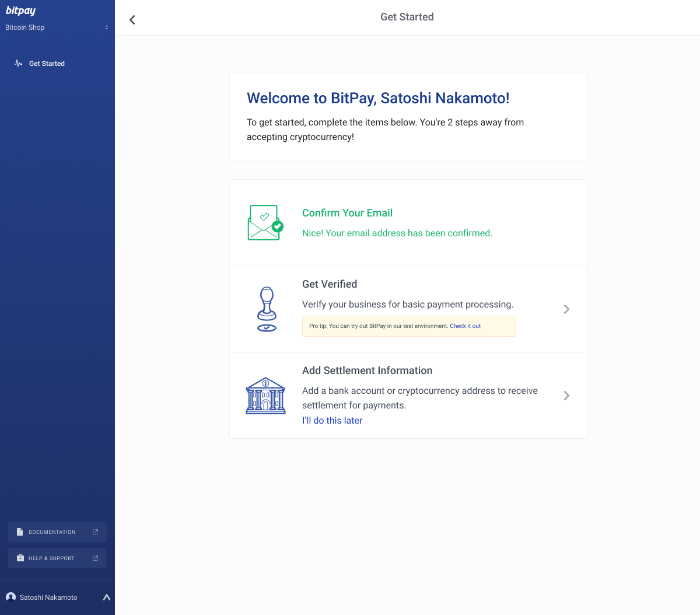Image resolution: width=700 pixels, height=615 pixels.
Task: Click the confirmed email envelope icon
Action: (x=265, y=222)
